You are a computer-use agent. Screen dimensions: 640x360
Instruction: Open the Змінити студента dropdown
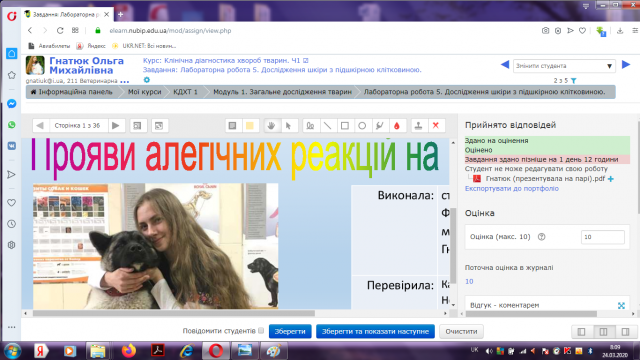564,66
